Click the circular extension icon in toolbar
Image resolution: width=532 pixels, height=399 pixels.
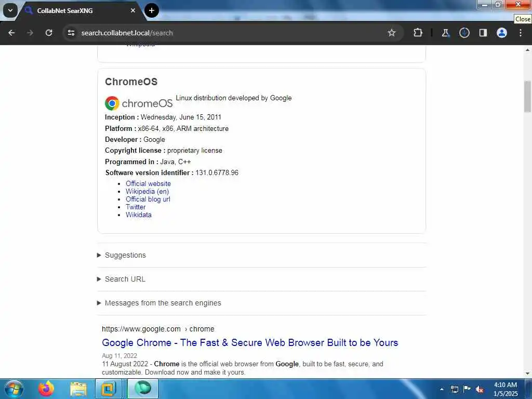click(464, 33)
